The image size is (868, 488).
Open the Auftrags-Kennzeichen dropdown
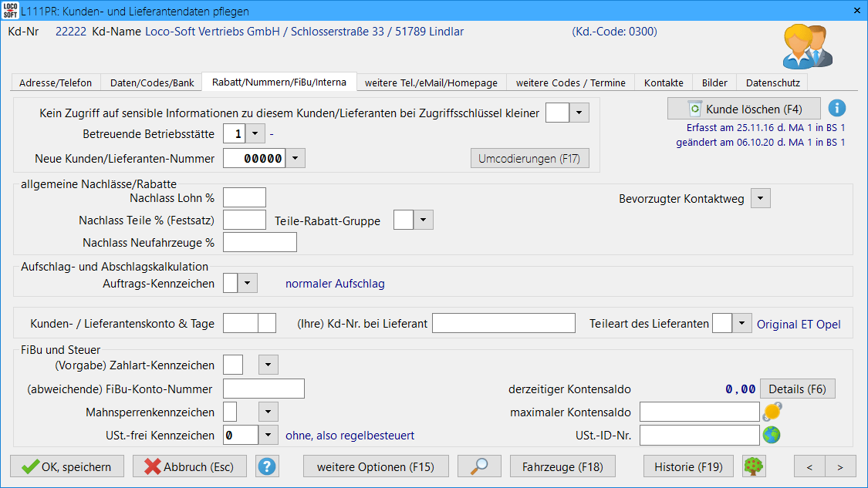point(247,284)
